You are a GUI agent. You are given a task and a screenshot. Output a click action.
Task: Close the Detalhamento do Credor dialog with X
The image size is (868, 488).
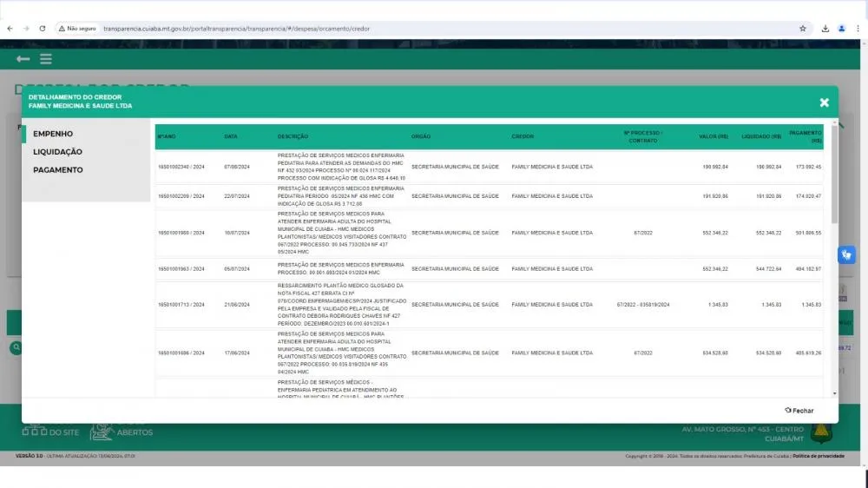tap(824, 102)
